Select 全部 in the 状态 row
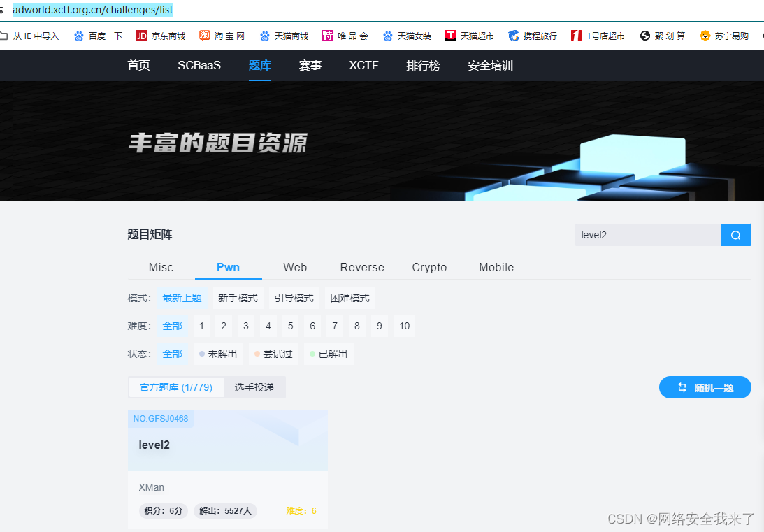Image resolution: width=764 pixels, height=532 pixels. pyautogui.click(x=173, y=354)
